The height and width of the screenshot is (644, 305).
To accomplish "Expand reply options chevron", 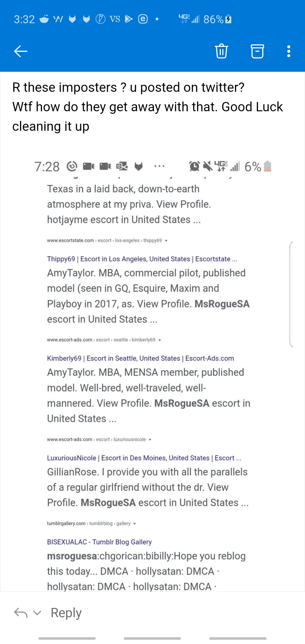I will pos(37,613).
